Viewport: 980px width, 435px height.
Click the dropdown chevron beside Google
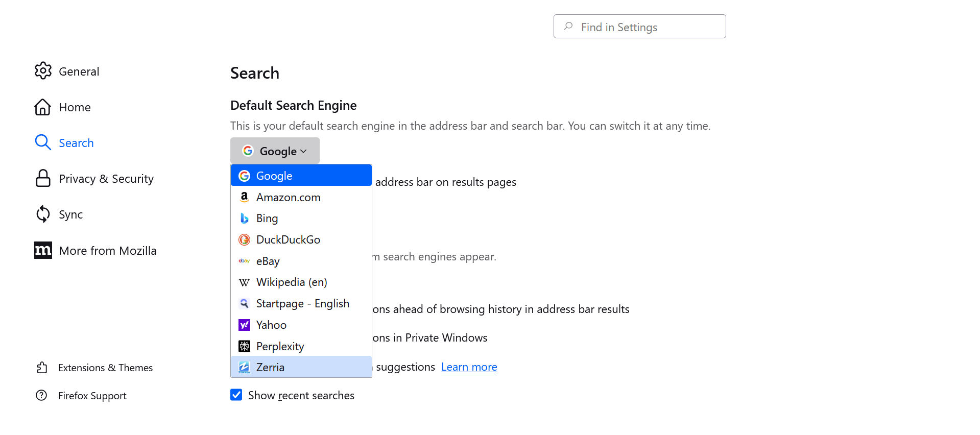click(x=303, y=151)
